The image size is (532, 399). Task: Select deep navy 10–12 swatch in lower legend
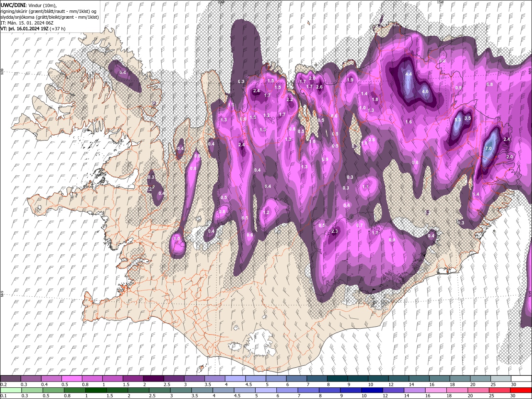click(x=372, y=390)
